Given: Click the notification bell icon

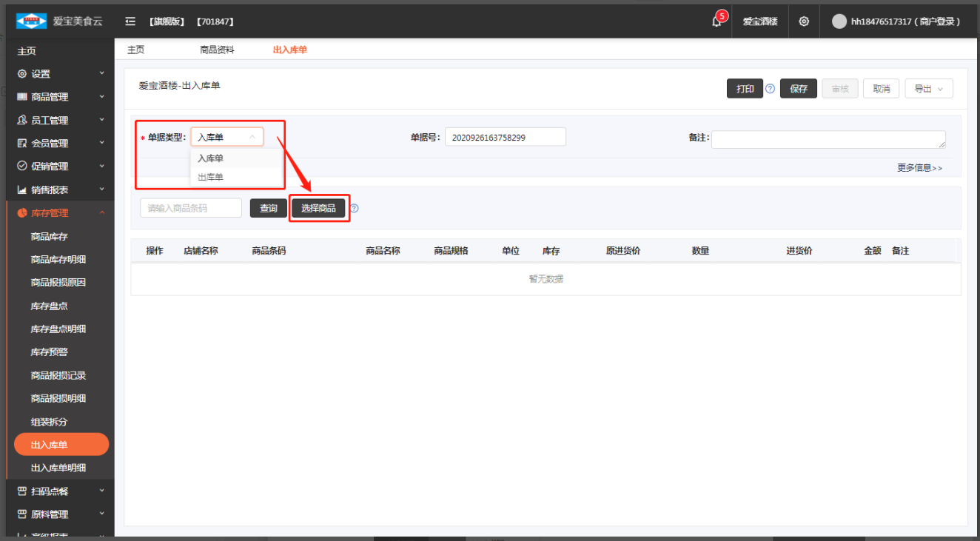Looking at the screenshot, I should [716, 21].
